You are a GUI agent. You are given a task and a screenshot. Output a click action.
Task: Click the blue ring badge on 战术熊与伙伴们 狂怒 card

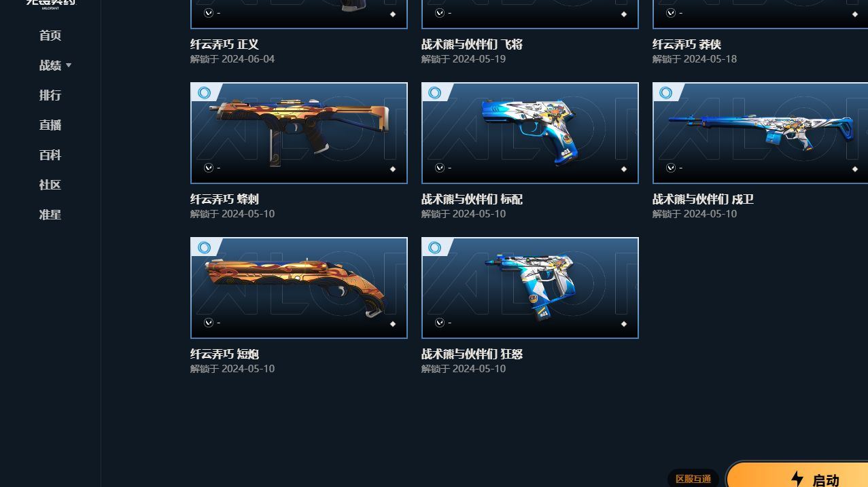click(435, 247)
